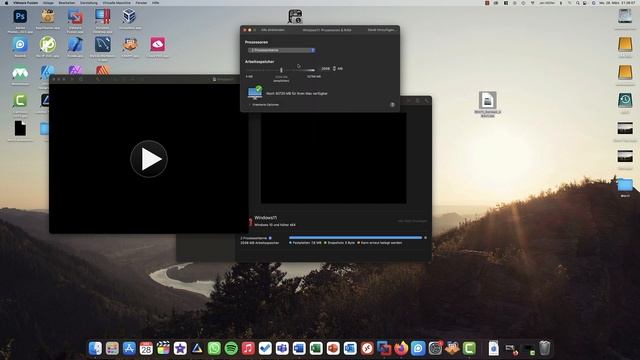Click the Alle einblenden button in the settings window
This screenshot has height=360, width=640.
tap(273, 30)
